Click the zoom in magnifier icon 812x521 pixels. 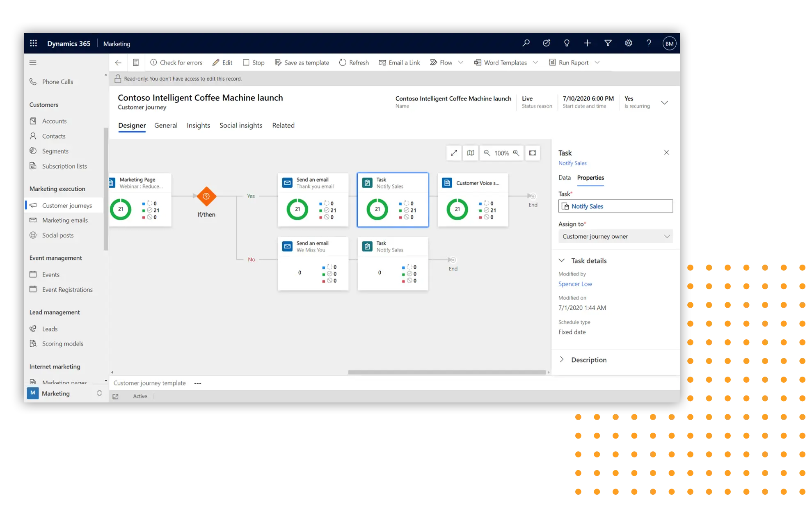click(x=516, y=153)
